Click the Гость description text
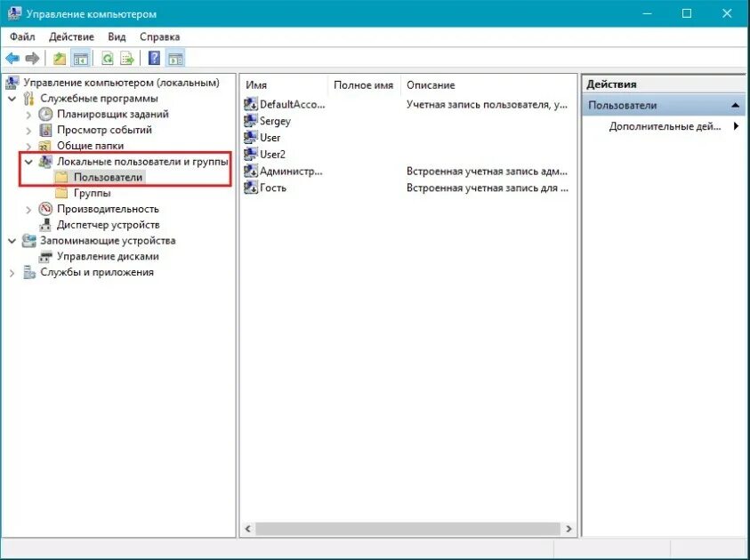Image resolution: width=750 pixels, height=560 pixels. pyautogui.click(x=488, y=188)
